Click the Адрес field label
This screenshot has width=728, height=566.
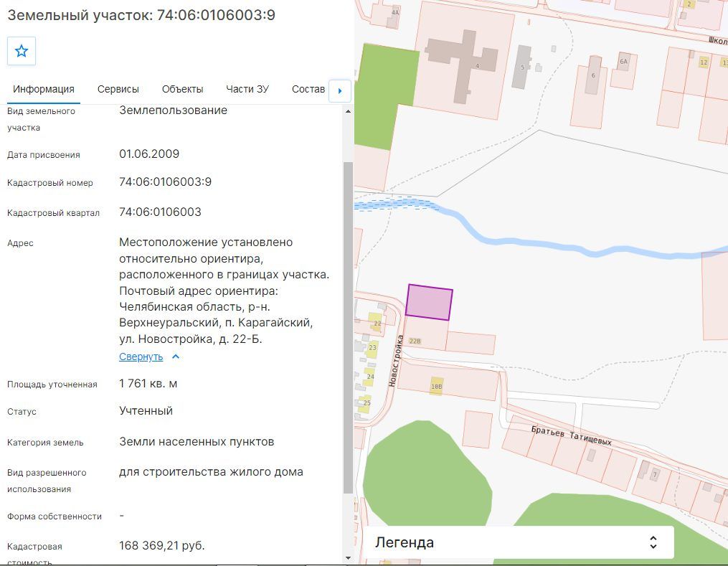20,243
